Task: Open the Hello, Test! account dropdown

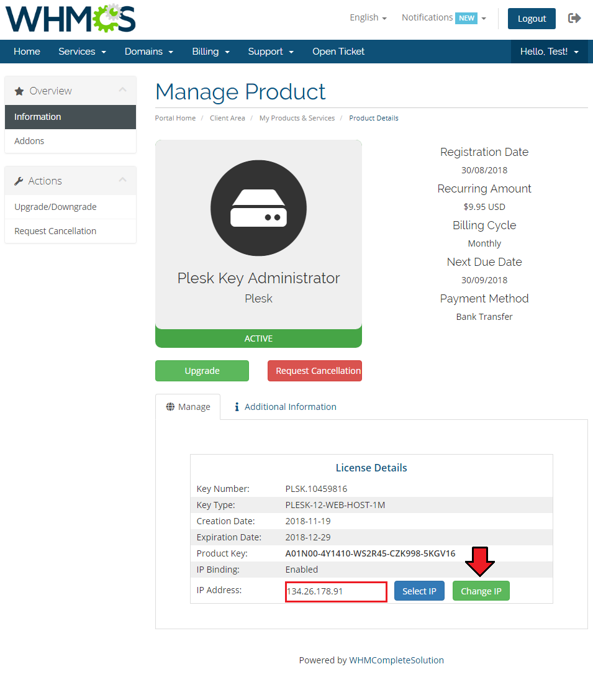Action: tap(550, 52)
